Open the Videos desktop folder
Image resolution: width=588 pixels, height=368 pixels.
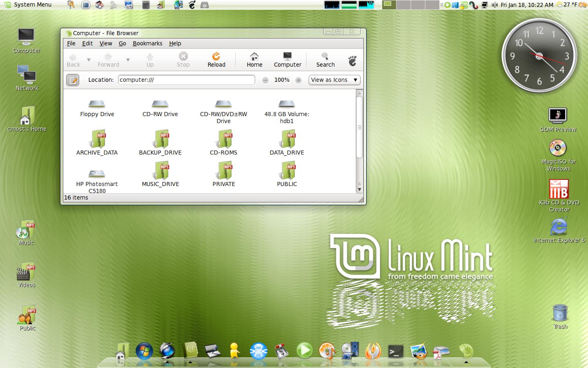click(x=27, y=275)
